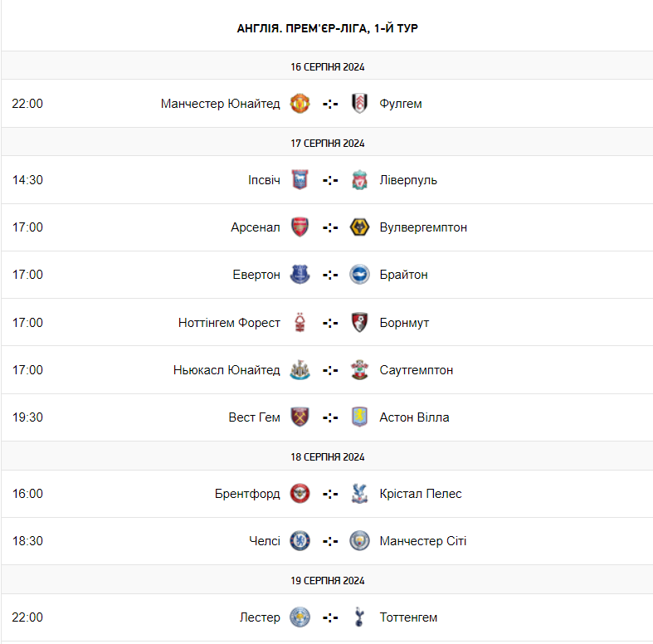The height and width of the screenshot is (644, 653).
Task: Click the Arsenal club crest
Action: (300, 227)
